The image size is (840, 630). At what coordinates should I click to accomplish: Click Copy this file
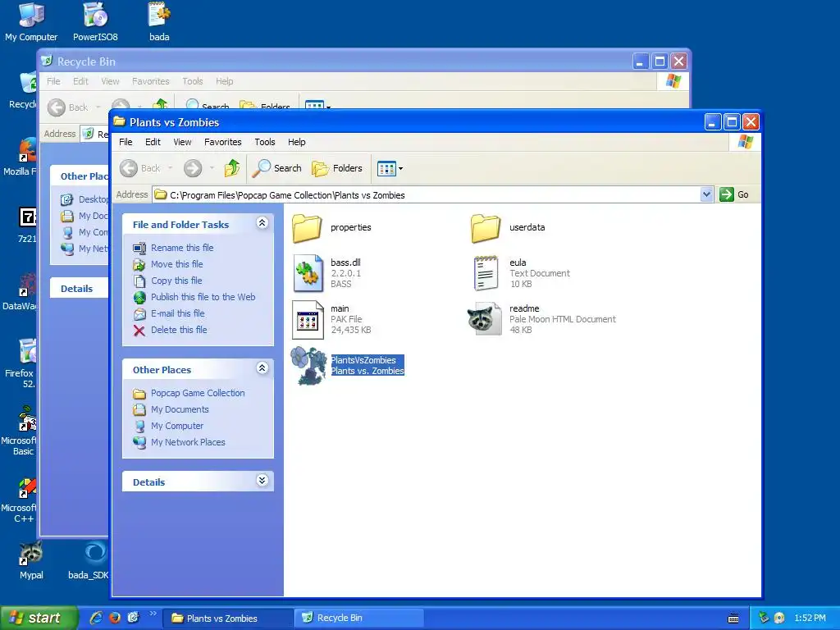[176, 281]
